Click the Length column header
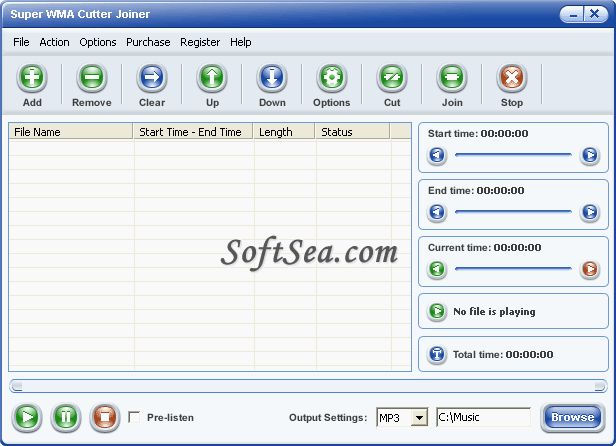This screenshot has width=616, height=446. point(284,132)
